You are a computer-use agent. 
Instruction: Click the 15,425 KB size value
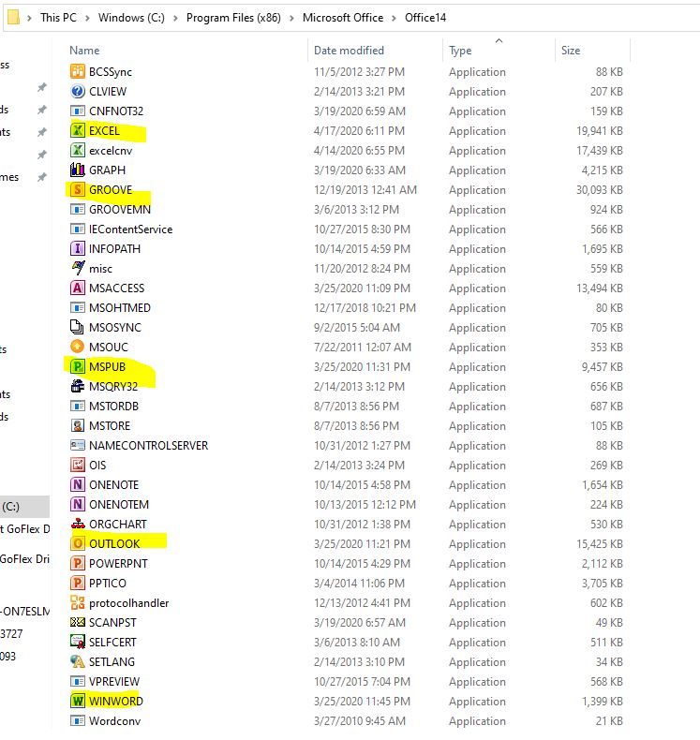(600, 543)
